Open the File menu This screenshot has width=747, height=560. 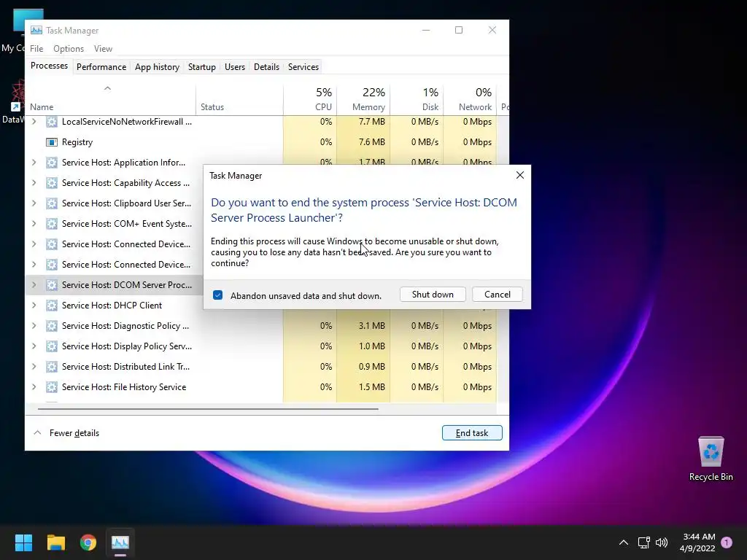point(36,49)
